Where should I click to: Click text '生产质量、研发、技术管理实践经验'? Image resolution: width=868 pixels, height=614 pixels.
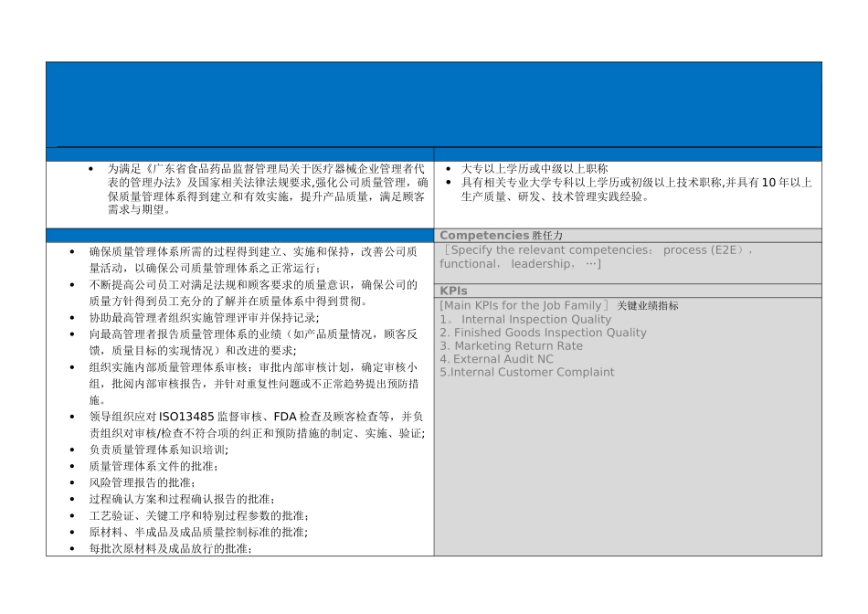pyautogui.click(x=555, y=196)
